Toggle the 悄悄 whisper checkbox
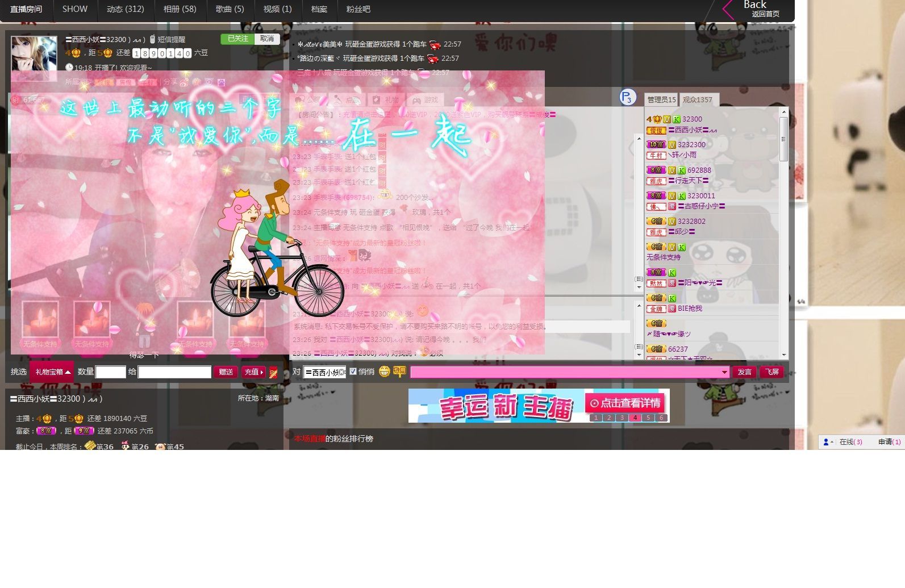This screenshot has width=905, height=588. [353, 372]
